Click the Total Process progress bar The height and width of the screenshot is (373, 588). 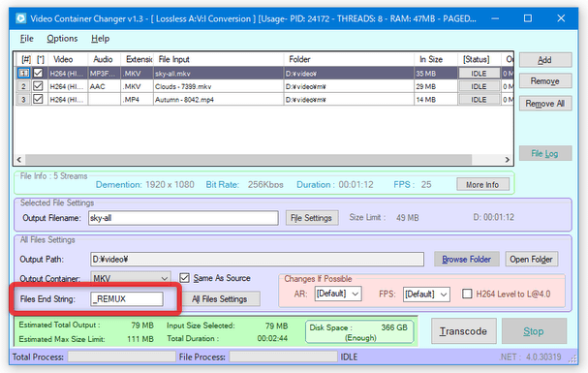[121, 357]
